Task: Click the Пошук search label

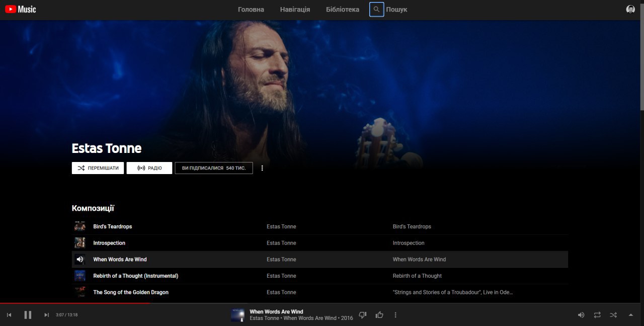Action: coord(396,10)
